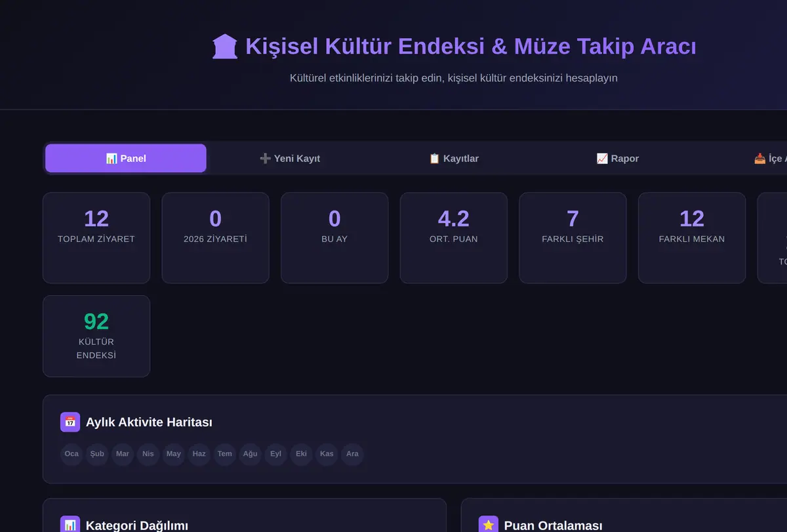Image resolution: width=787 pixels, height=532 pixels.
Task: Click the star icon beside Puan Ortalaması
Action: pos(489,525)
